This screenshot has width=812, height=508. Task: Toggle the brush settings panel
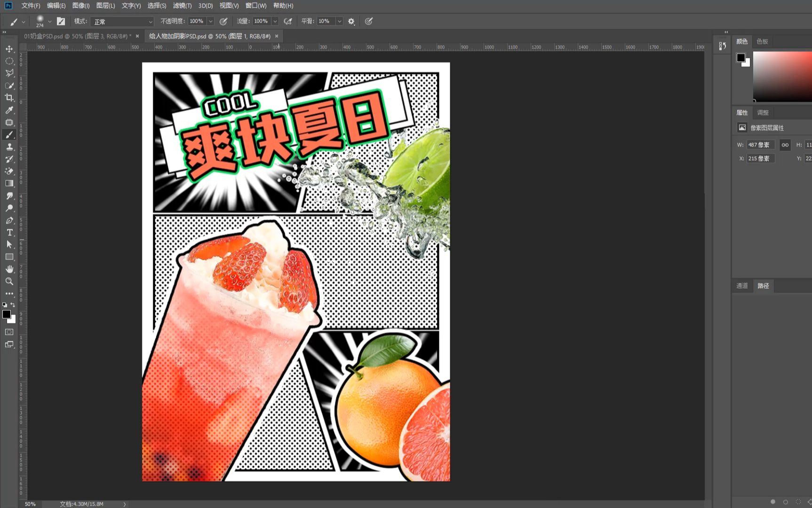pyautogui.click(x=61, y=21)
